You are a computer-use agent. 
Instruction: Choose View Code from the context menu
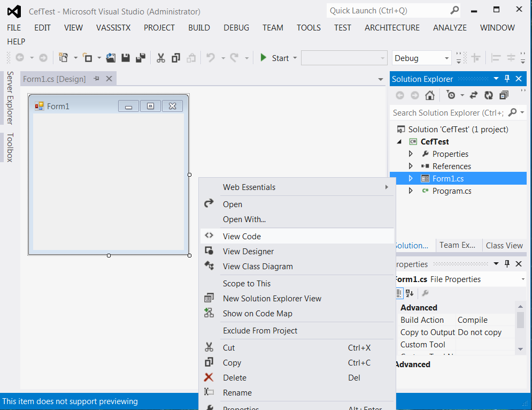242,236
